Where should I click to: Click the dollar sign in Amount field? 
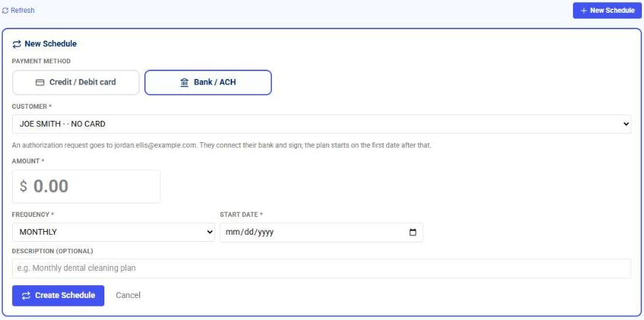pos(23,186)
